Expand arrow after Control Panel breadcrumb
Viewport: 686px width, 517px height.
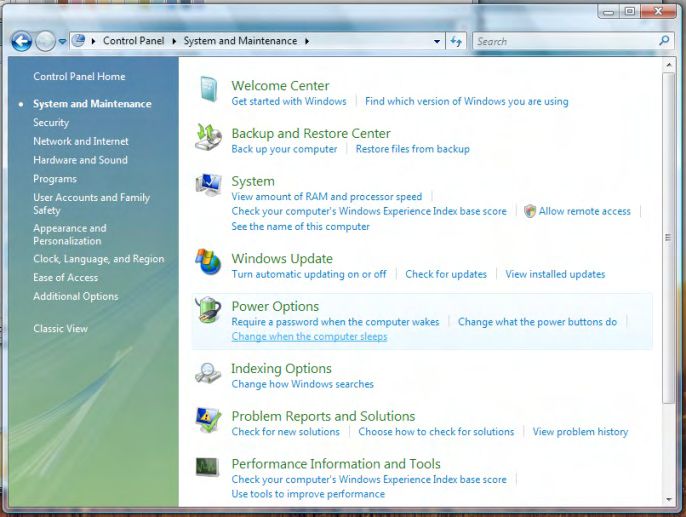point(174,41)
